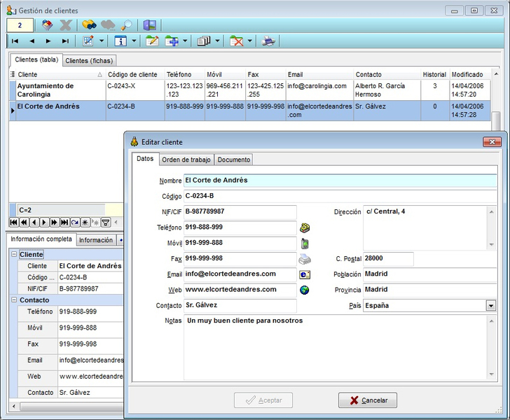Go to previous record in navigation toolbar
This screenshot has width=510, height=420.
click(x=32, y=41)
